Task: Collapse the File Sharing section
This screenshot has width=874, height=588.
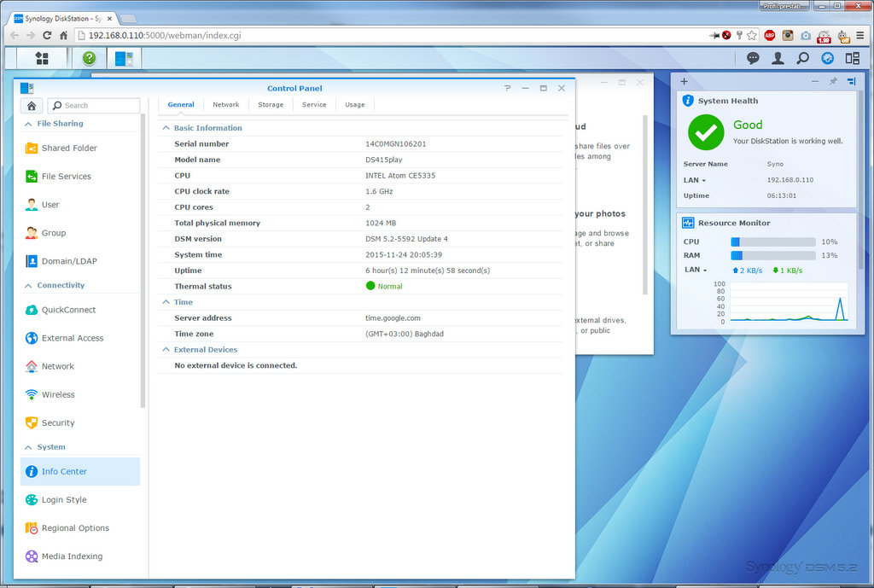Action: coord(28,124)
